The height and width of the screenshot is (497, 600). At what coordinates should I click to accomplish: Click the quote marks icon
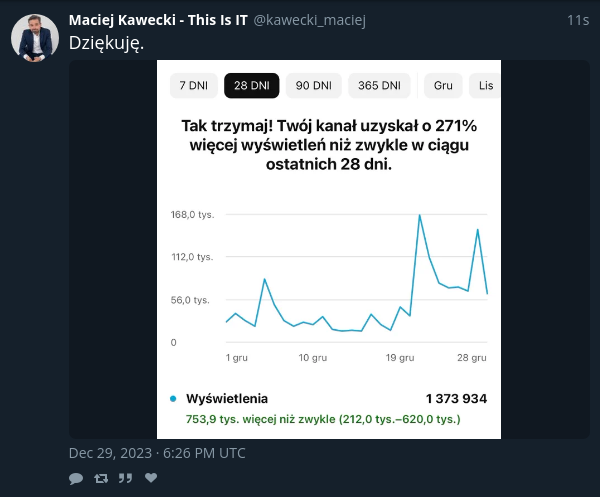(x=125, y=478)
